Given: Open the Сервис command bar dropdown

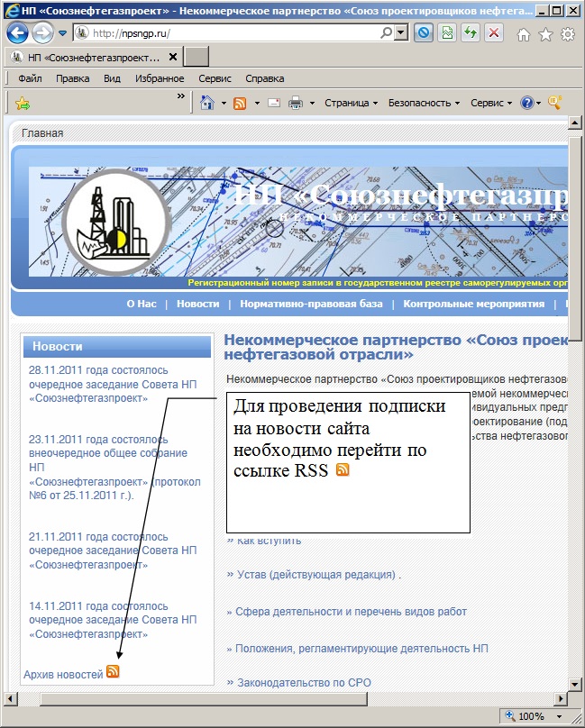Looking at the screenshot, I should tap(491, 103).
